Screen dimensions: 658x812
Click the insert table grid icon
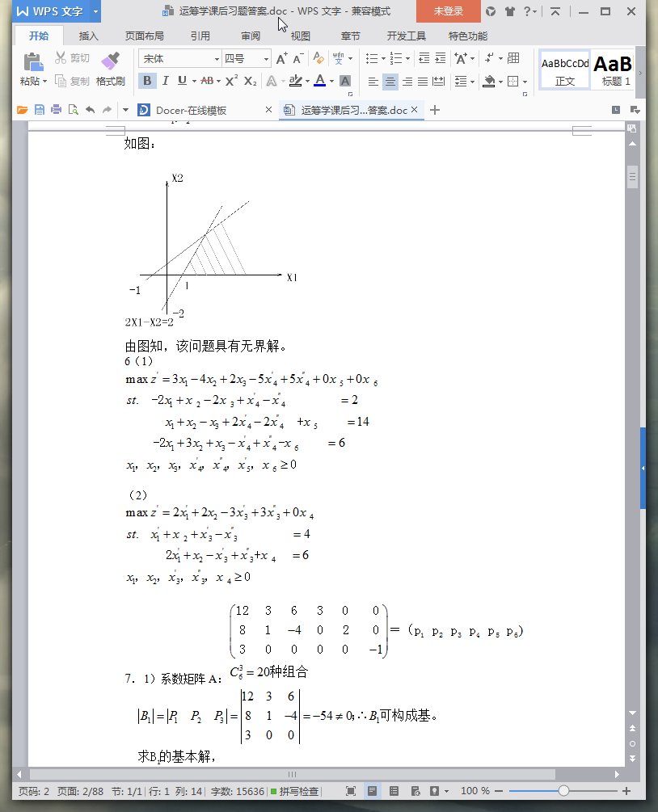click(513, 58)
